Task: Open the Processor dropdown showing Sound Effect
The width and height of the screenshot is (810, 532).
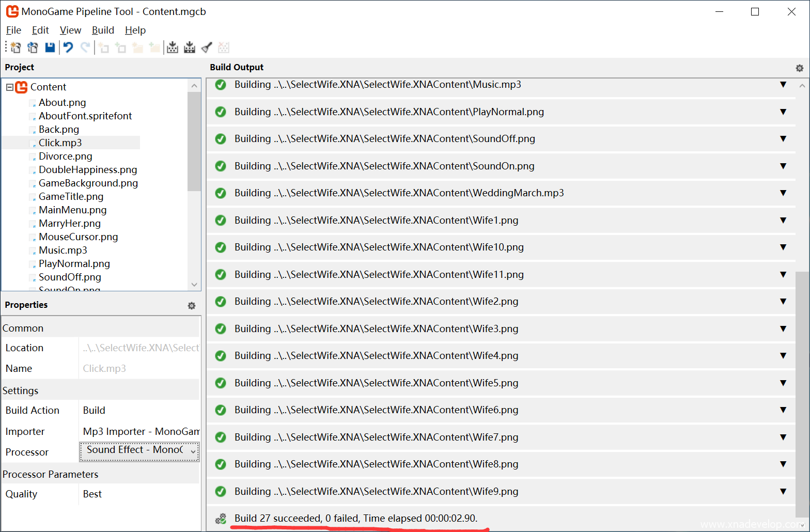Action: coord(139,451)
